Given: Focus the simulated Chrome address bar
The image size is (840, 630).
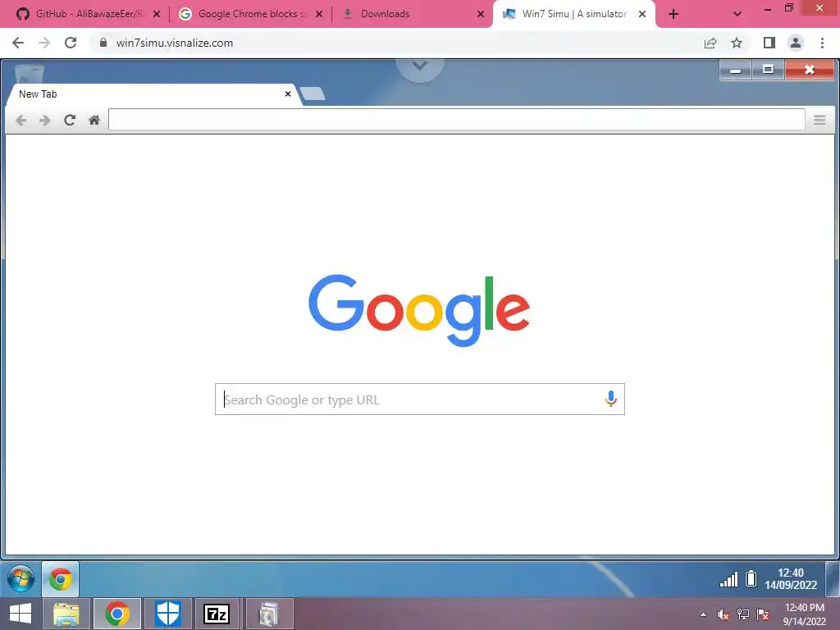Looking at the screenshot, I should click(x=456, y=120).
